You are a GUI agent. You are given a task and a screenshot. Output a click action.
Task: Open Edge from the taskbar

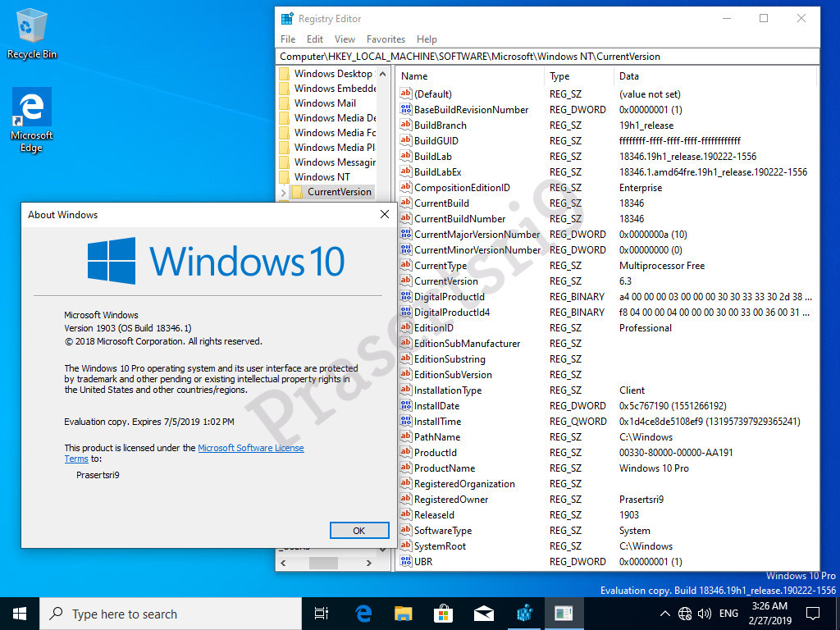363,614
